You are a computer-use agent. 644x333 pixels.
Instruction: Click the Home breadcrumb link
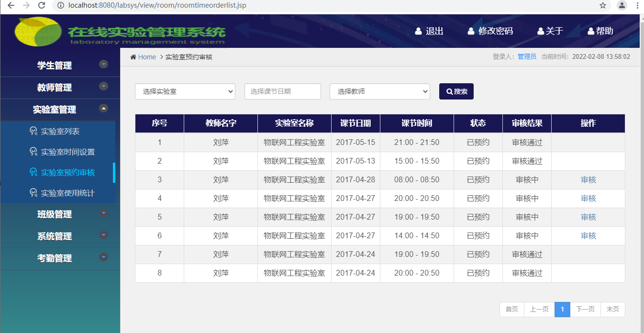147,57
